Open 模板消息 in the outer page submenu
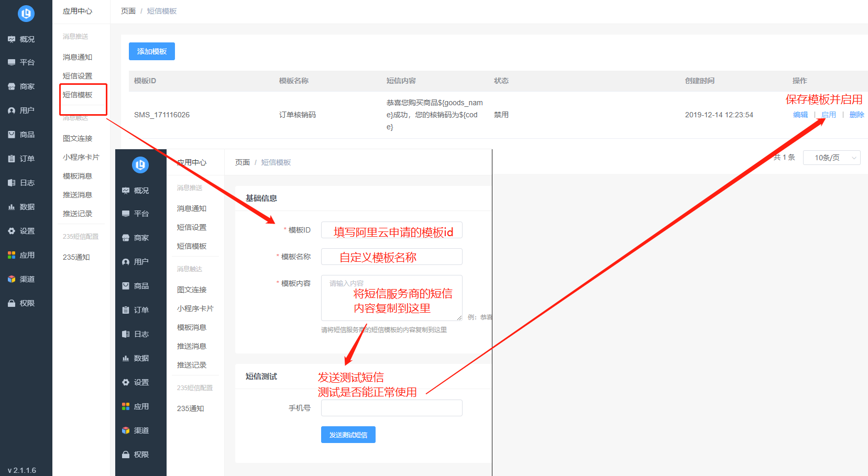868x476 pixels. (78, 176)
